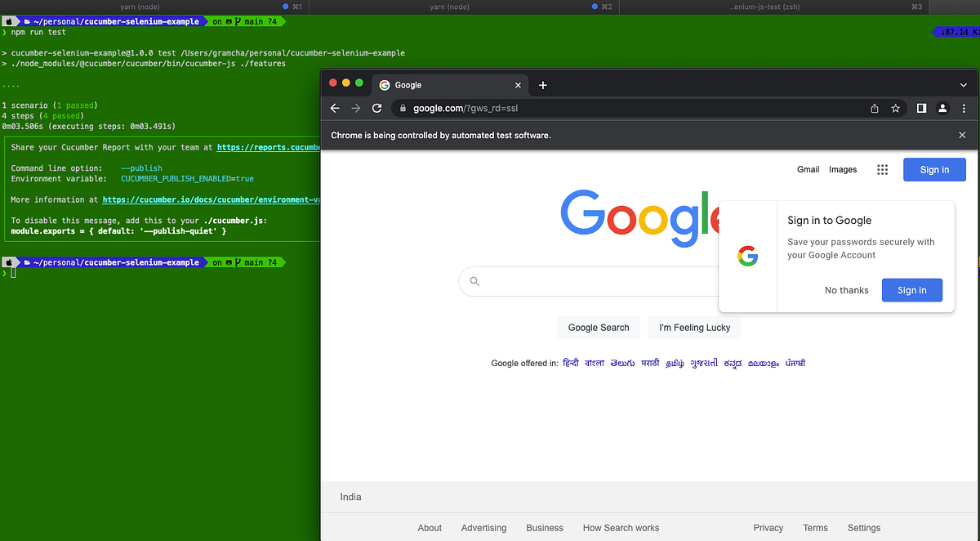Select the हिन्दी language link

coord(570,363)
